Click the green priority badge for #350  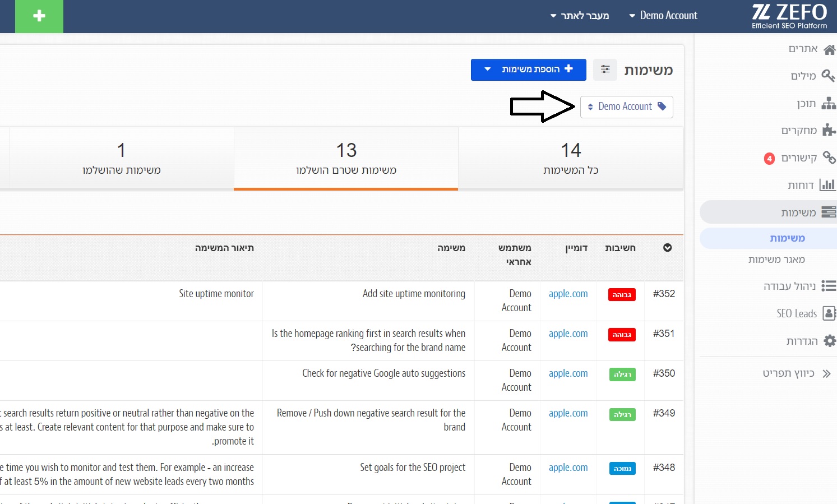[x=622, y=374]
